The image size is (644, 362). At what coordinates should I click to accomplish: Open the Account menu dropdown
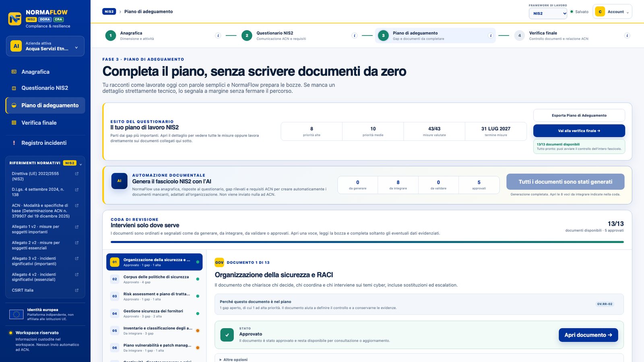(x=613, y=12)
